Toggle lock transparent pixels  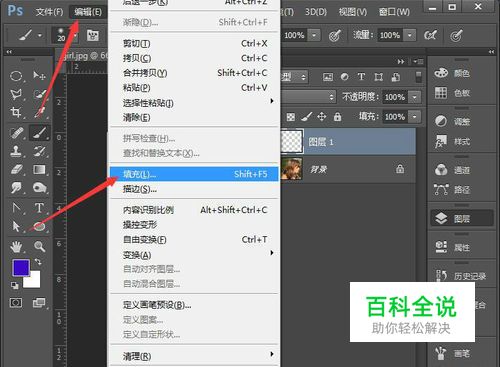pos(291,117)
